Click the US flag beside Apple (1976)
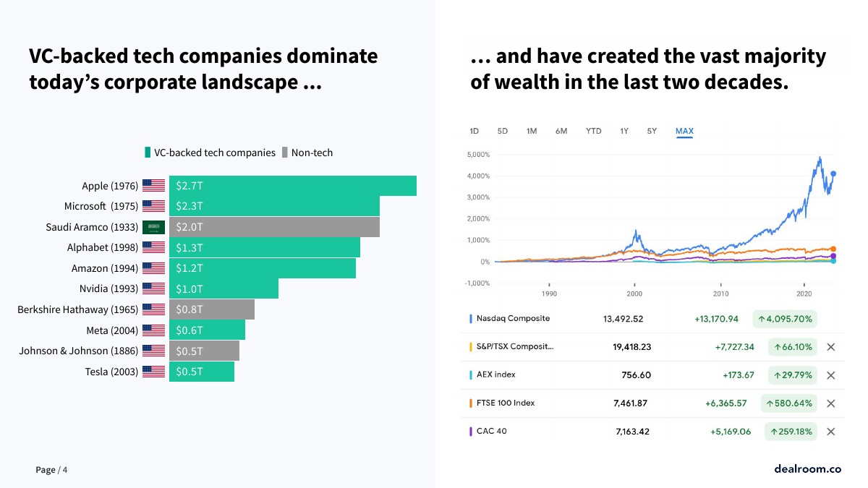This screenshot has width=868, height=488. [x=153, y=186]
